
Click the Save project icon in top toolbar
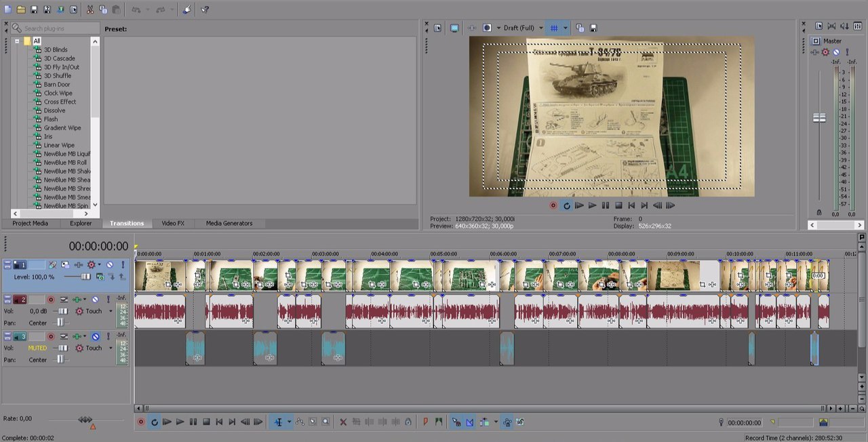[x=34, y=9]
